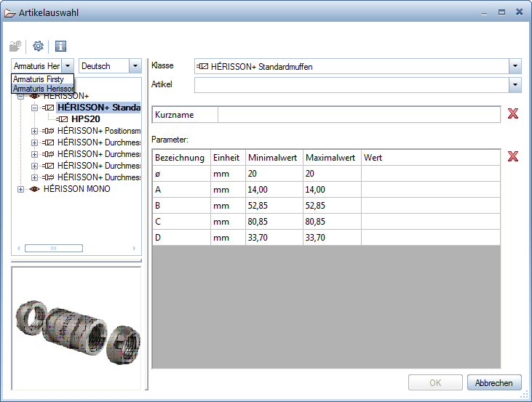This screenshot has width=532, height=402.
Task: Click the C parameter name cell
Action: pyautogui.click(x=181, y=221)
